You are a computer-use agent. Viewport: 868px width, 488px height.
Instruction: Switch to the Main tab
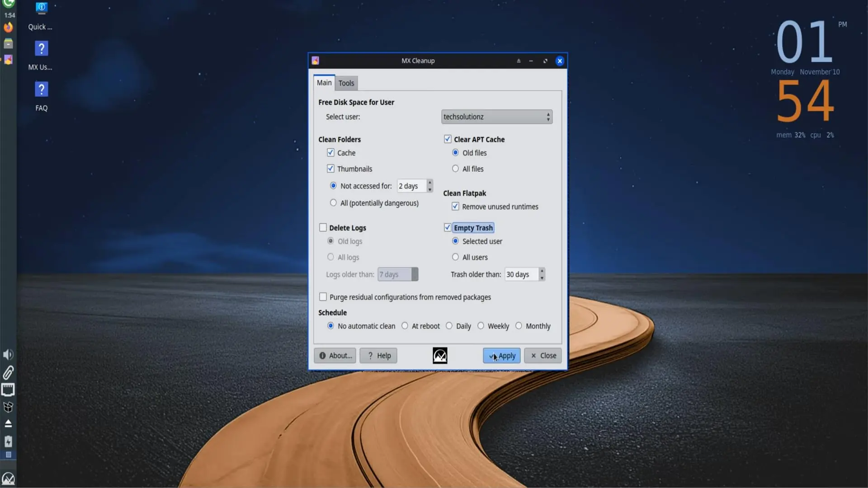pos(324,83)
